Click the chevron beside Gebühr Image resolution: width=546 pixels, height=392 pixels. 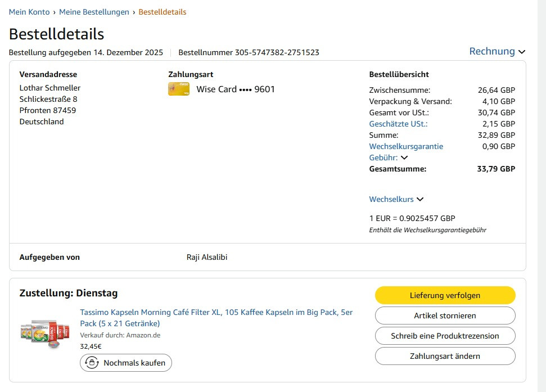point(404,157)
